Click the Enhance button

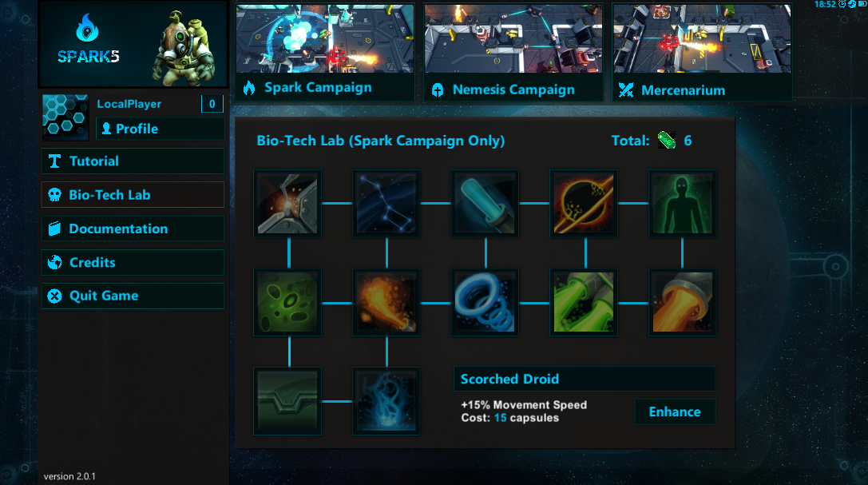pyautogui.click(x=675, y=411)
